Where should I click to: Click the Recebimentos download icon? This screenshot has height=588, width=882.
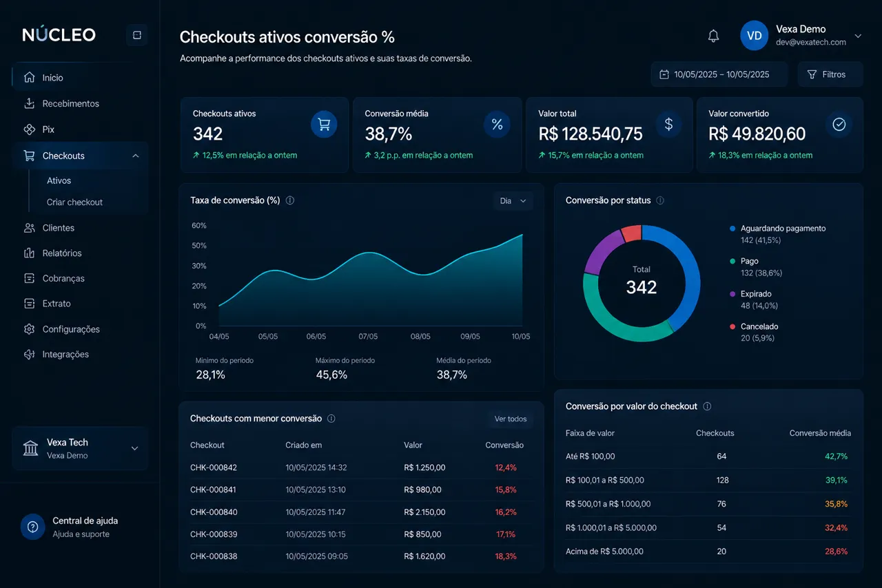(29, 103)
